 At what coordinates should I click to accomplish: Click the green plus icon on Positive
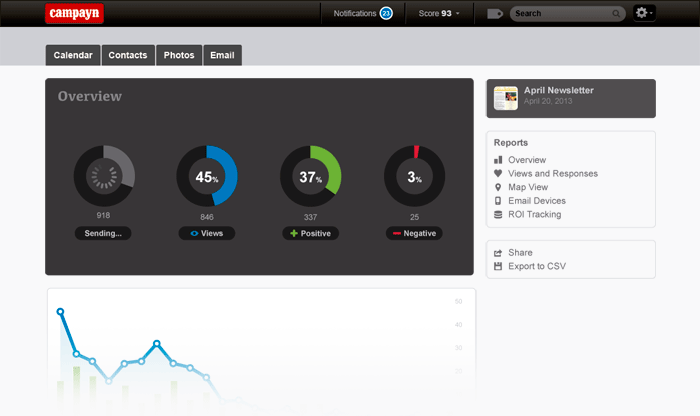(x=294, y=233)
